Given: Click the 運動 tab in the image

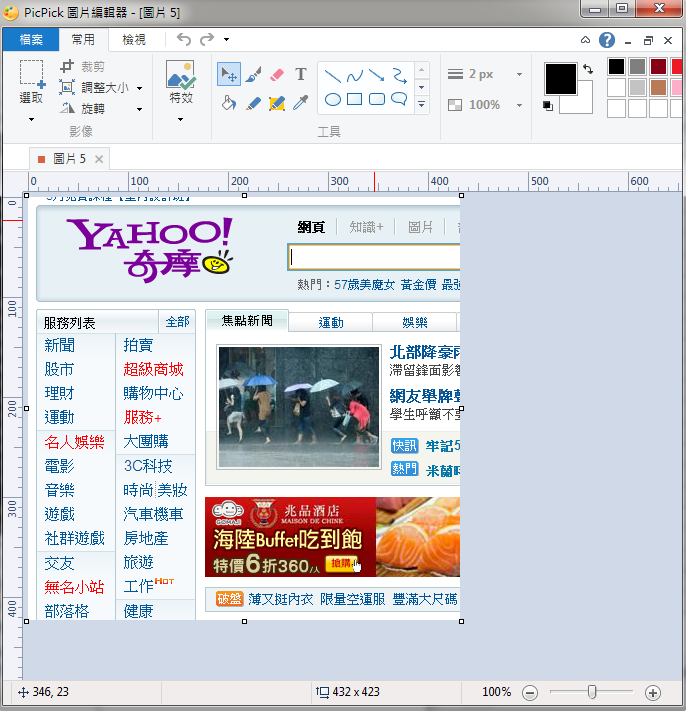Looking at the screenshot, I should pyautogui.click(x=331, y=322).
